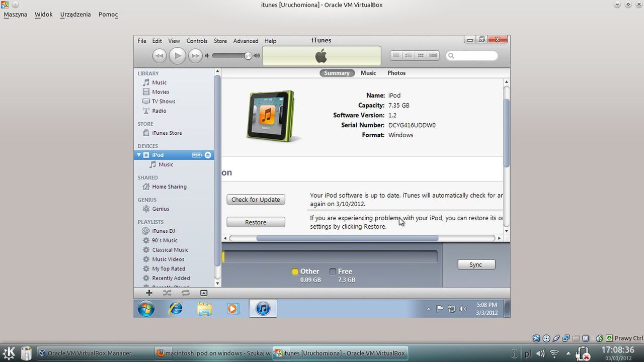Viewport: 644px width, 362px height.
Task: Click the iPod nano device image
Action: (x=273, y=116)
